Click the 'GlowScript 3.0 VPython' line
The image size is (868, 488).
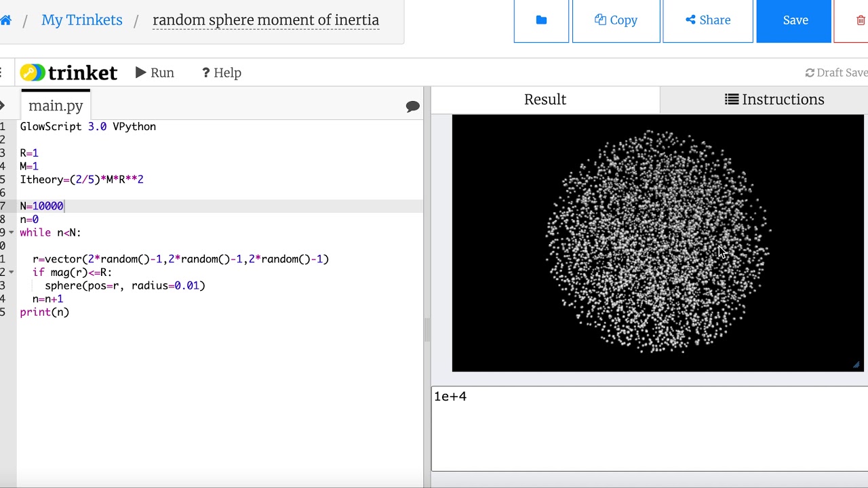87,127
